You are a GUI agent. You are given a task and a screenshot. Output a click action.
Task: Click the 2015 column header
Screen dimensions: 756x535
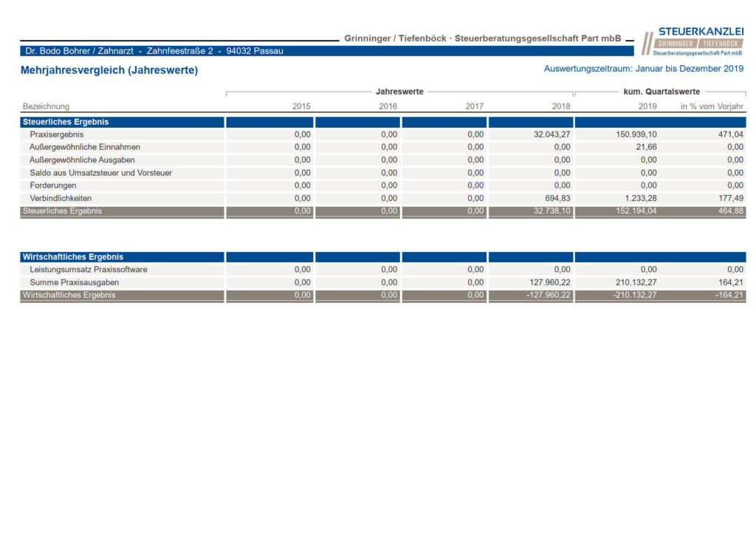click(301, 106)
